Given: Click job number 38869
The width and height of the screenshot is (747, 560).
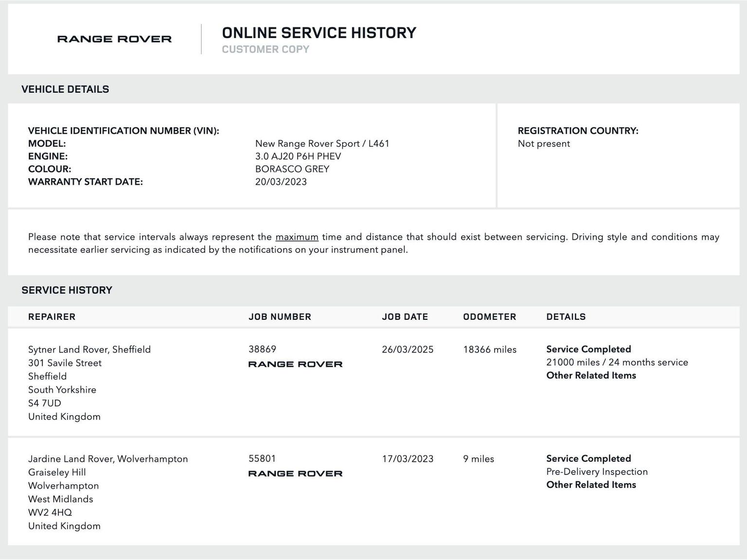Looking at the screenshot, I should 262,349.
